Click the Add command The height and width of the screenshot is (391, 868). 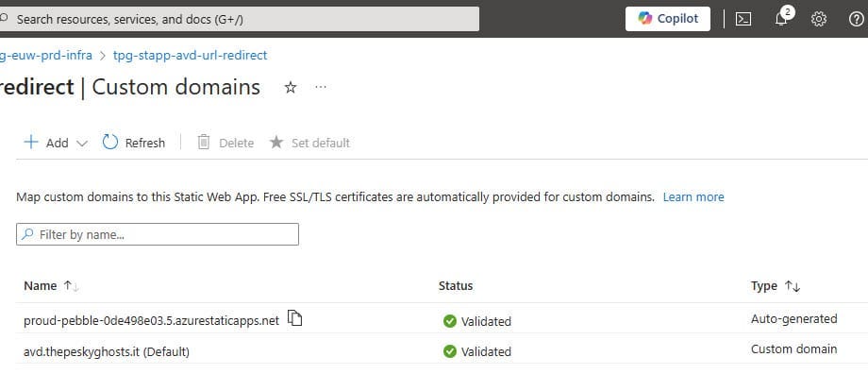46,143
